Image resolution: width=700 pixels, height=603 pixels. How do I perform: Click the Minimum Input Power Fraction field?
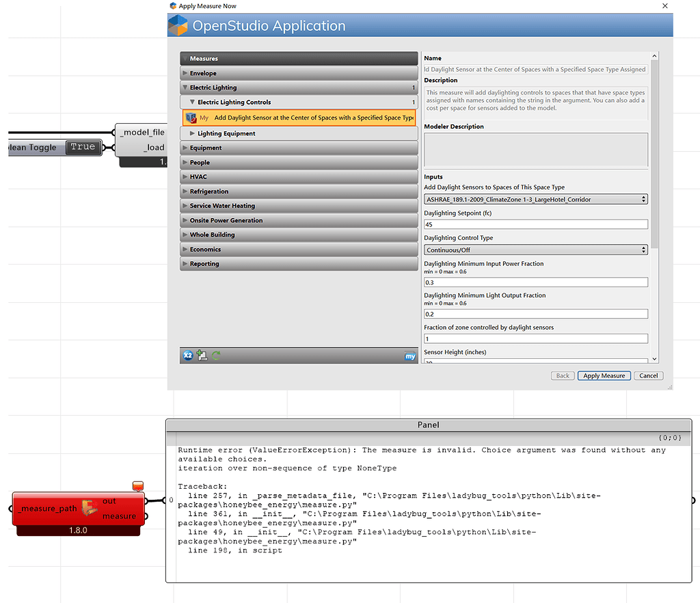(536, 282)
